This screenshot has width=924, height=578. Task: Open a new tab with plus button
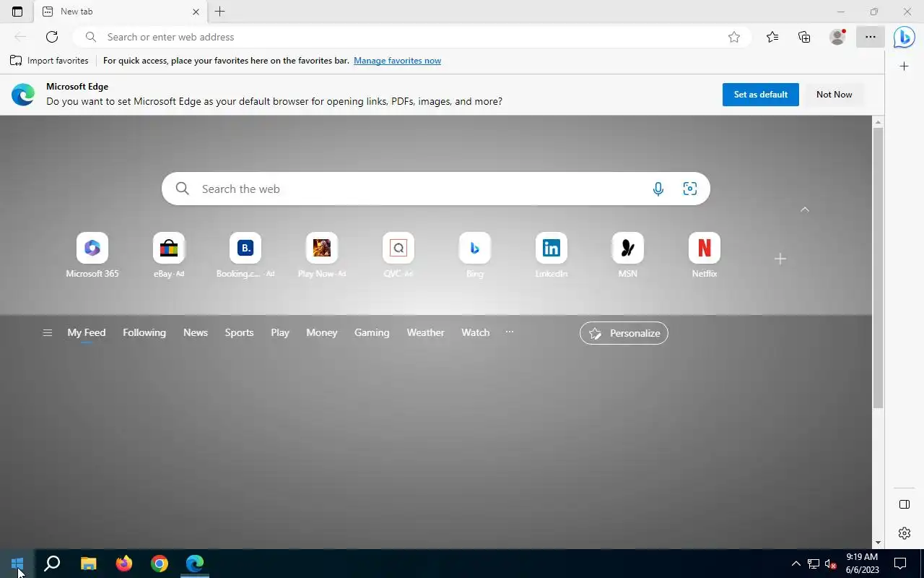[220, 12]
